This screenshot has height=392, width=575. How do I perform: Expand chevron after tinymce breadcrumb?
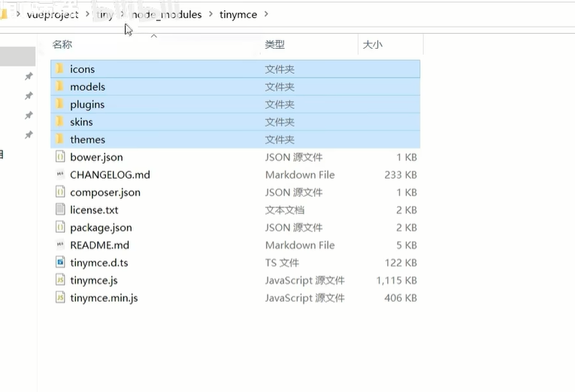click(x=266, y=14)
